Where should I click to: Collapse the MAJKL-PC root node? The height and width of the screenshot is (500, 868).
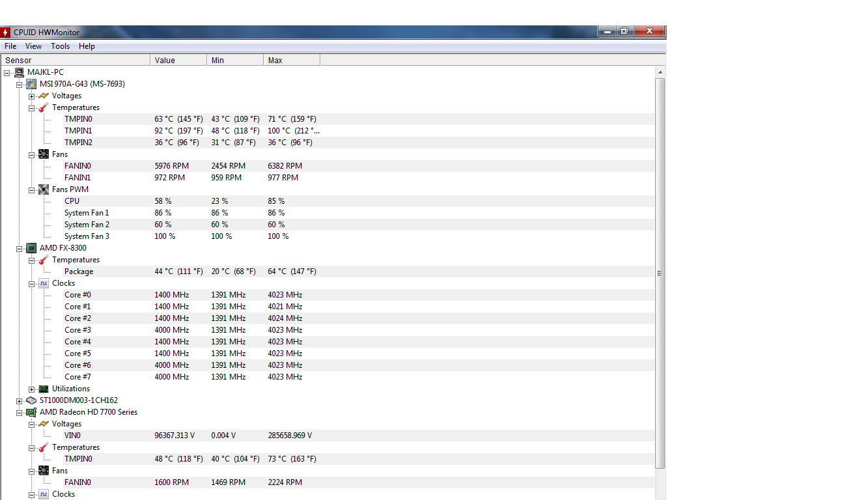point(7,73)
